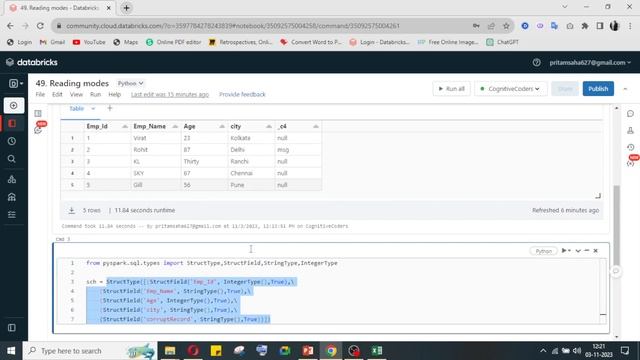Open the Provide feedback link
The height and width of the screenshot is (360, 640).
coord(242,94)
